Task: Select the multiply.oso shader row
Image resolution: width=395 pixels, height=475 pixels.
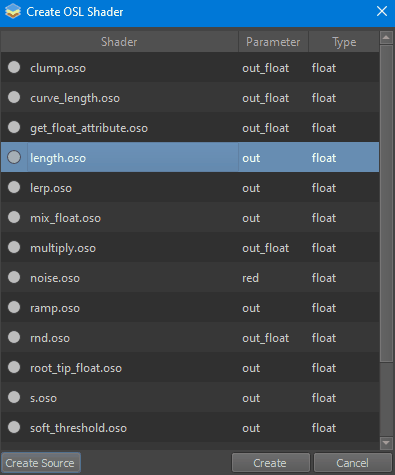Action: (x=190, y=247)
